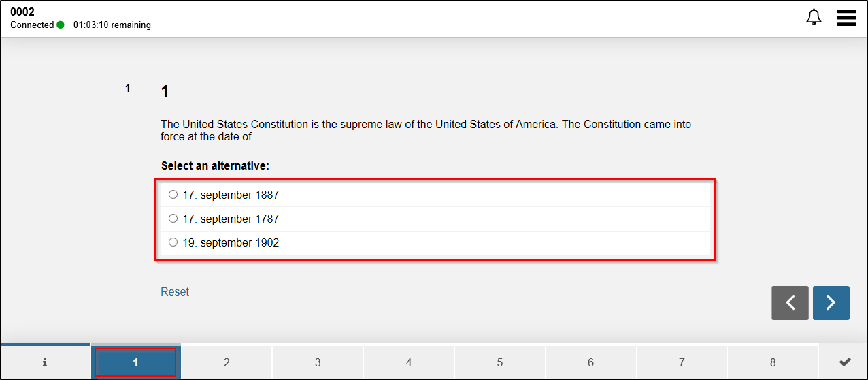Navigate to question 4 tab

point(409,362)
